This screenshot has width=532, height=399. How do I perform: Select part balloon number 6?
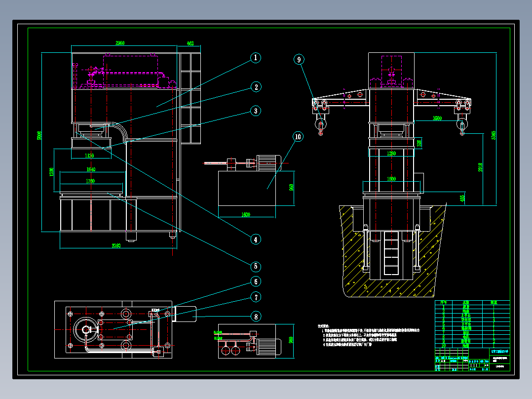coord(256,281)
